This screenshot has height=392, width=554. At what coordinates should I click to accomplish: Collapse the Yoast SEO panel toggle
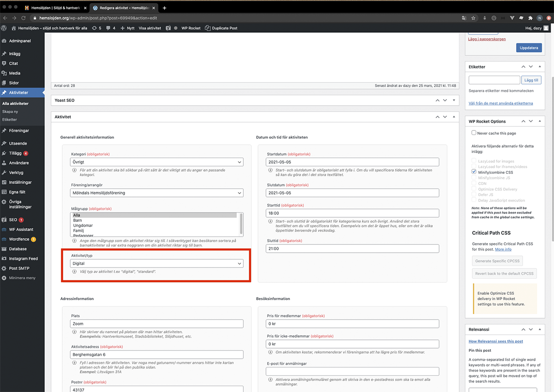click(454, 100)
